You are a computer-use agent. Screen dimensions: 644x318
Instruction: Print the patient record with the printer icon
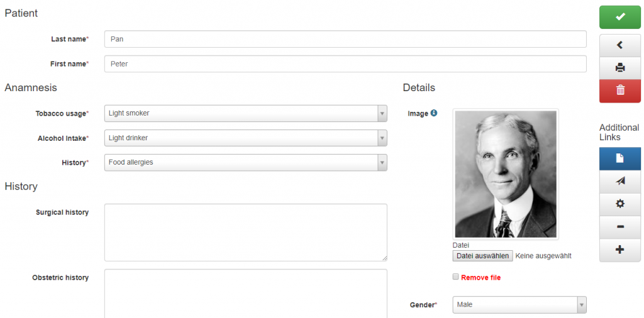point(619,68)
